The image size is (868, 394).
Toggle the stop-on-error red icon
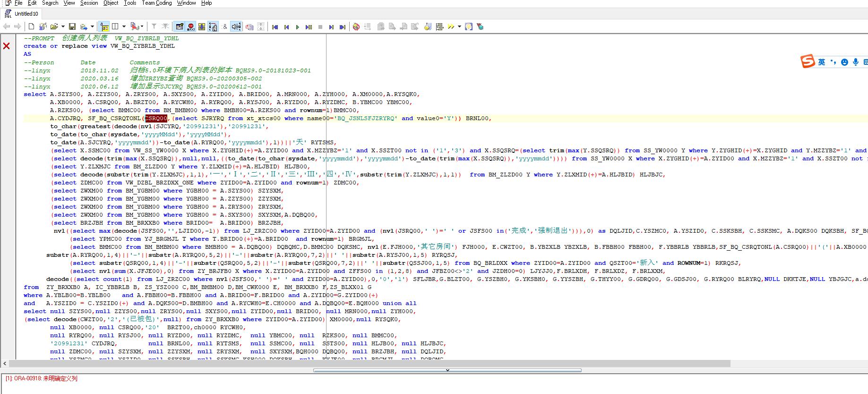190,26
